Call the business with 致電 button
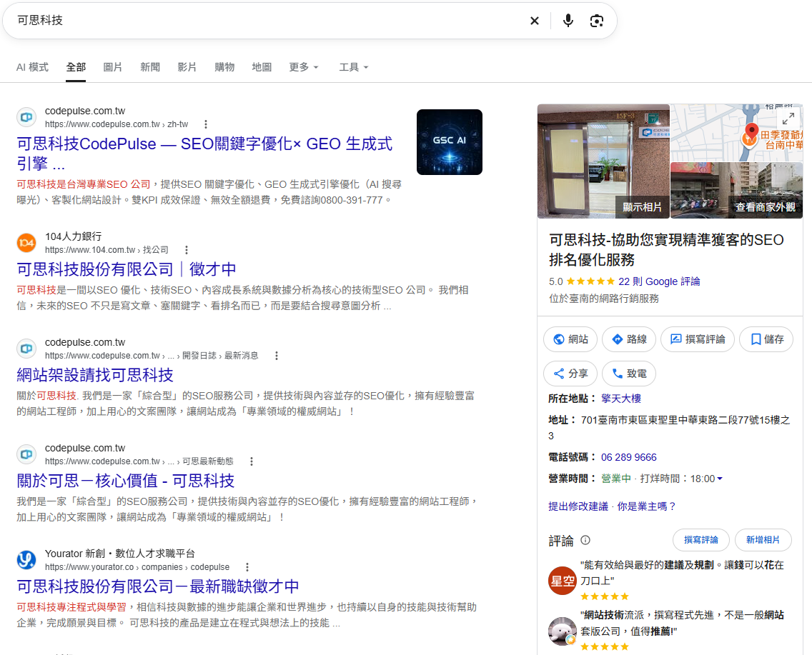Viewport: 812px width, 655px height. coord(629,374)
